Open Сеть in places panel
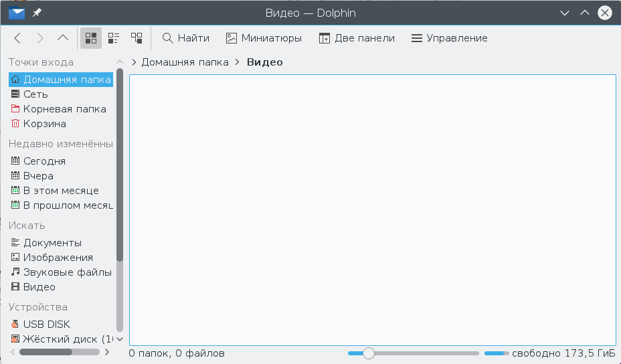This screenshot has height=364, width=621. tap(61, 94)
